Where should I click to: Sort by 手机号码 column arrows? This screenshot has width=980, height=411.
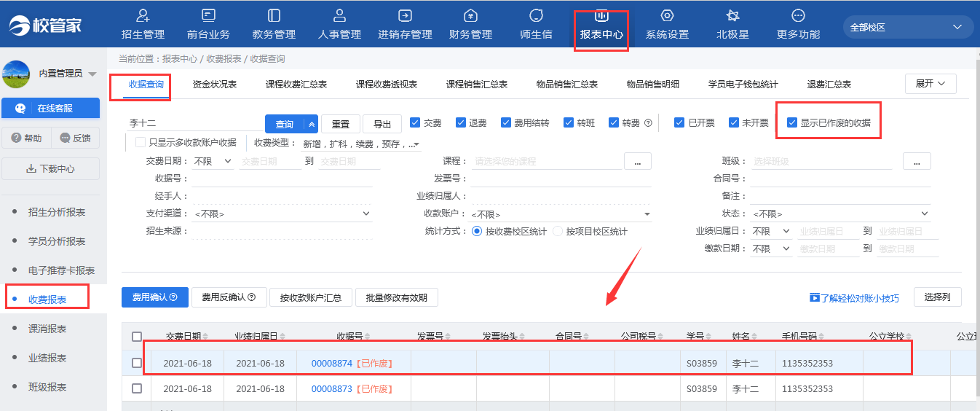(x=823, y=337)
